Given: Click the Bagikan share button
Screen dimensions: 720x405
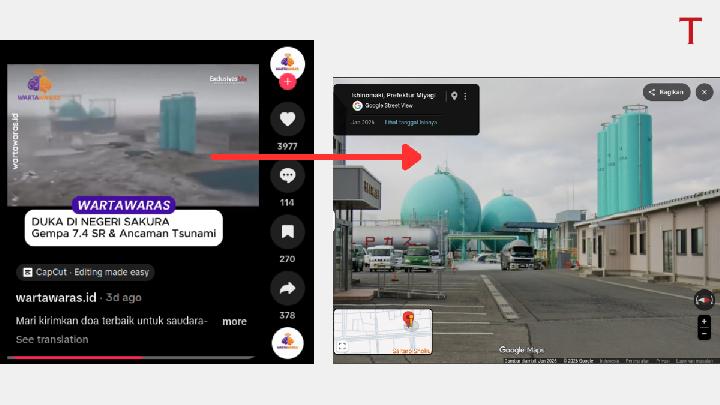Looking at the screenshot, I should [666, 92].
